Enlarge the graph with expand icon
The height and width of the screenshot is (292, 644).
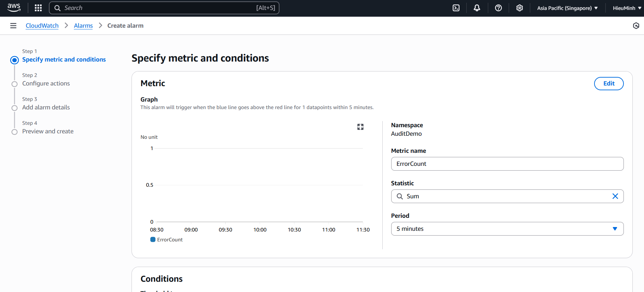point(360,127)
